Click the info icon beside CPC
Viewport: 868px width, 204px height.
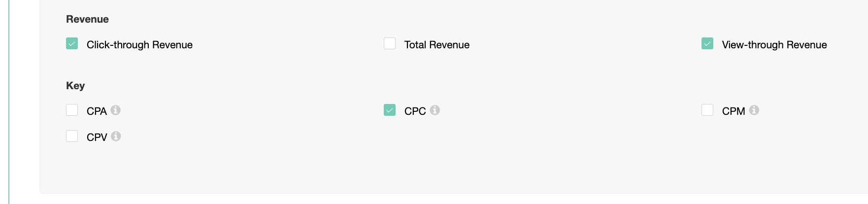coord(434,110)
